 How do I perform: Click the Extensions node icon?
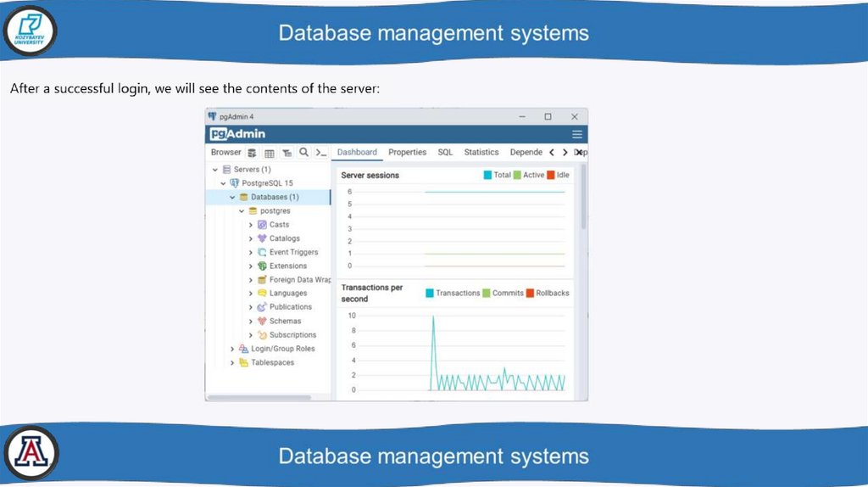pos(263,266)
